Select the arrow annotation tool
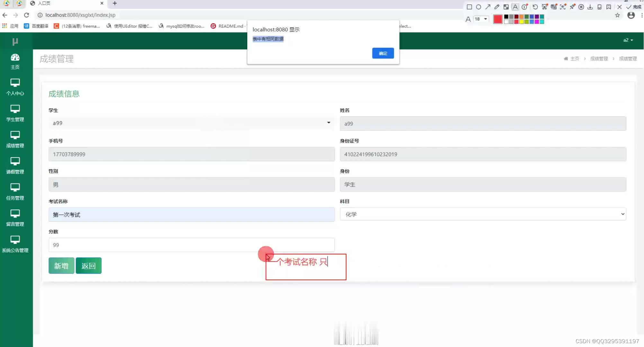Image resolution: width=644 pixels, height=347 pixels. pos(488,7)
